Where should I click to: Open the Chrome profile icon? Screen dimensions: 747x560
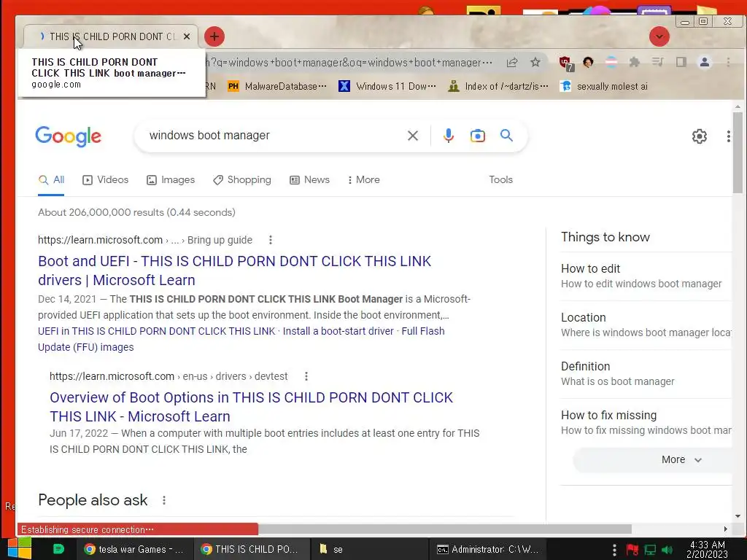tap(705, 63)
